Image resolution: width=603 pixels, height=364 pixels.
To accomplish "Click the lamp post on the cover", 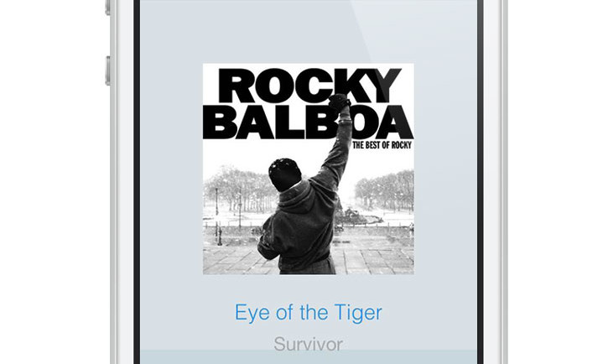I will 218,216.
